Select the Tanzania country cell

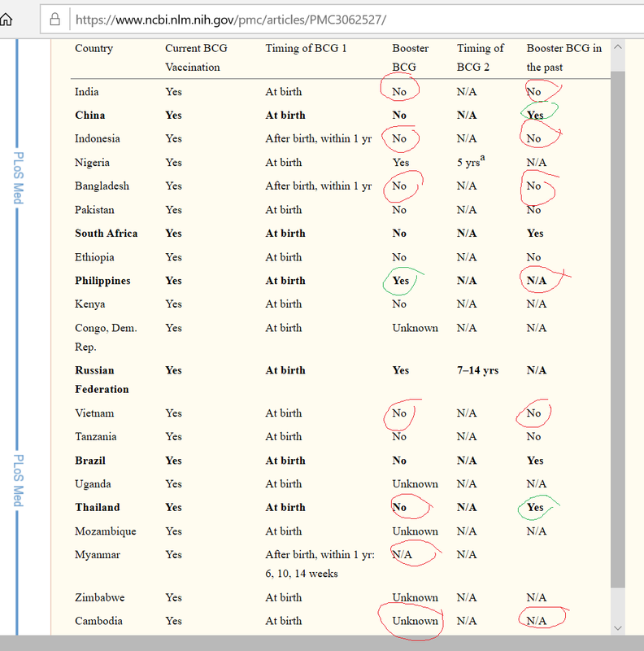point(95,436)
